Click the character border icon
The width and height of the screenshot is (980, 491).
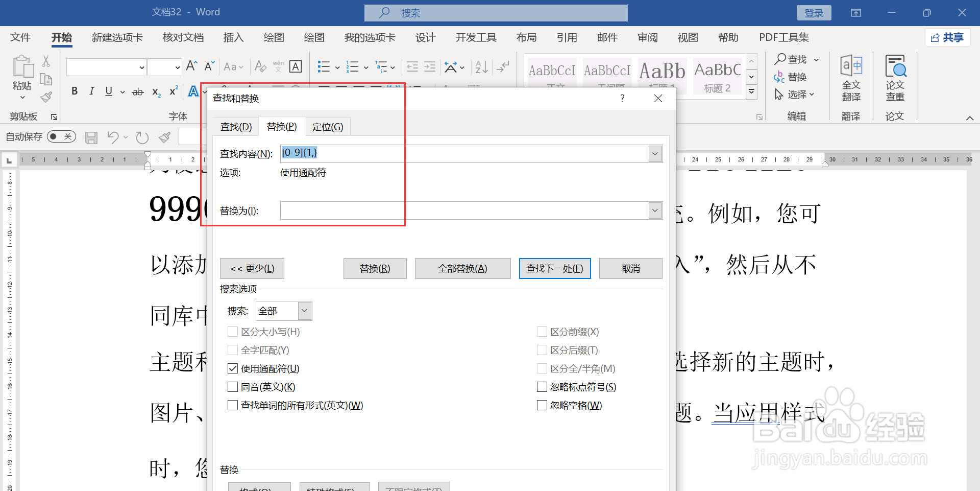coord(296,66)
